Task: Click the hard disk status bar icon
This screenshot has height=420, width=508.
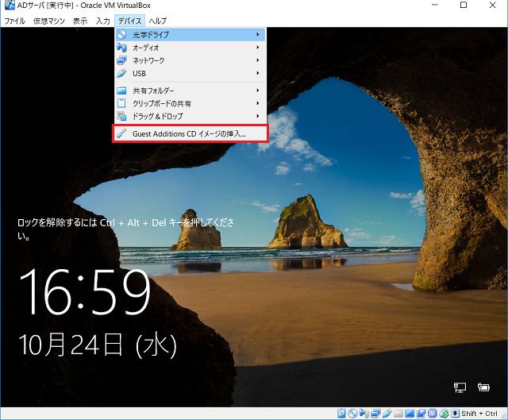Action: coord(341,413)
